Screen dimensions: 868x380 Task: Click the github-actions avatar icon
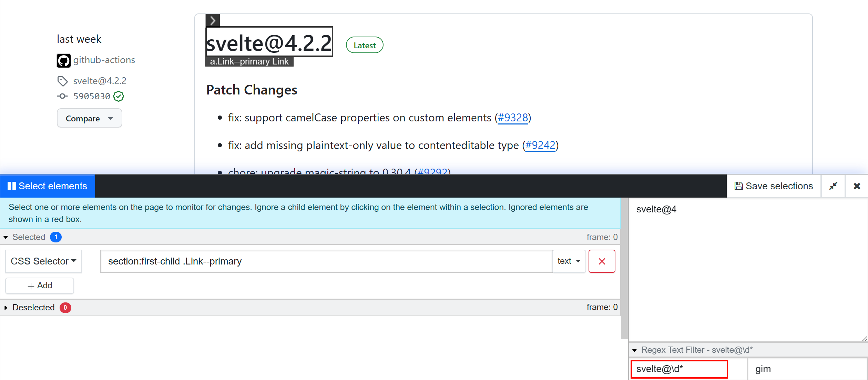(64, 61)
